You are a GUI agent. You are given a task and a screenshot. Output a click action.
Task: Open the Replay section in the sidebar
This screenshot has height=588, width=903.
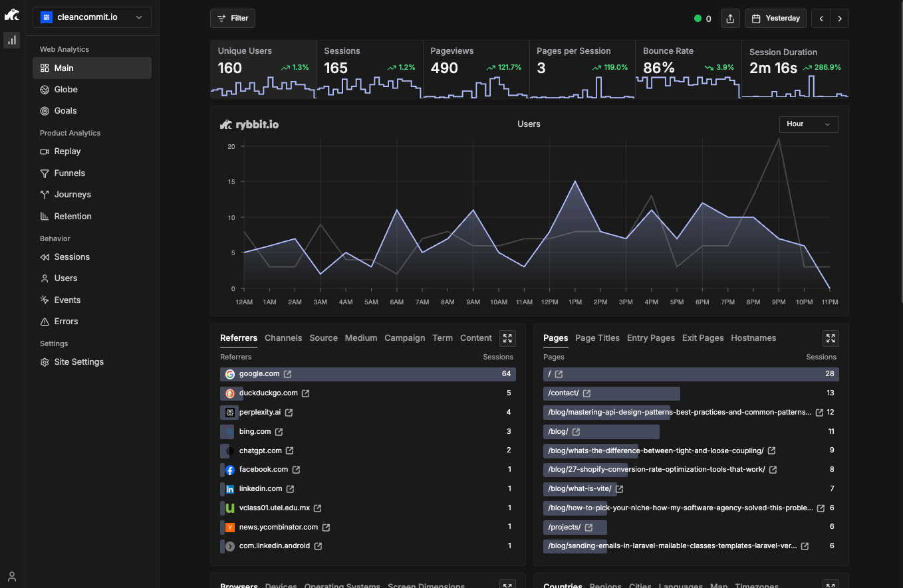[x=66, y=151]
